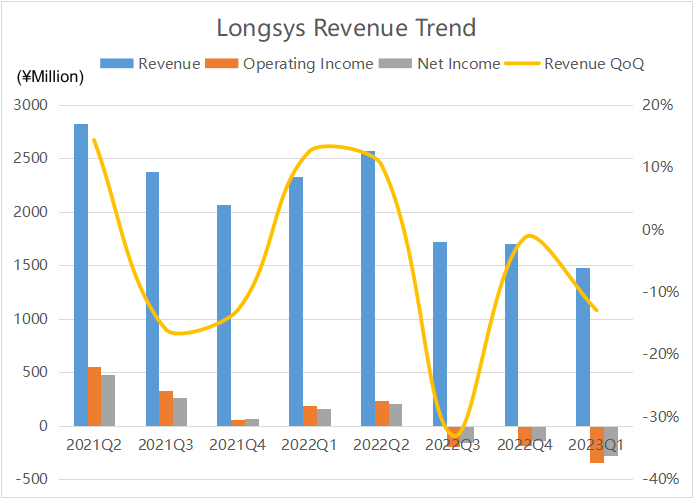Click the 2023Q1 x-axis label
Viewport: 693px width, 499px height.
(x=596, y=445)
